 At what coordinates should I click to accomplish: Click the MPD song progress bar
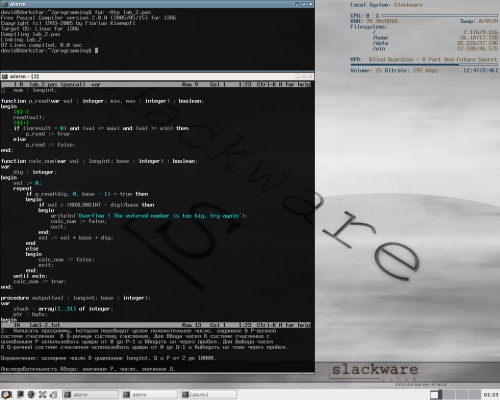(x=424, y=64)
